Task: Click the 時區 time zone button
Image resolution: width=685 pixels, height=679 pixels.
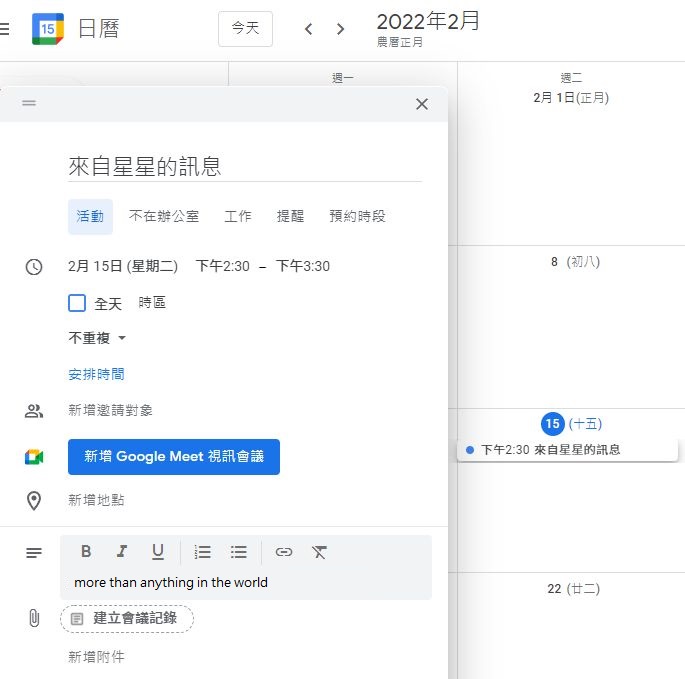Action: click(152, 302)
